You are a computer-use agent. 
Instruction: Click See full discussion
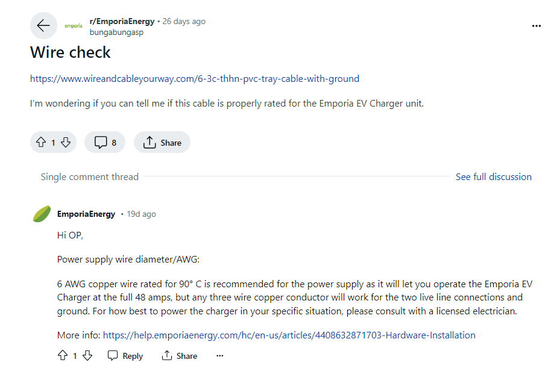(x=494, y=176)
